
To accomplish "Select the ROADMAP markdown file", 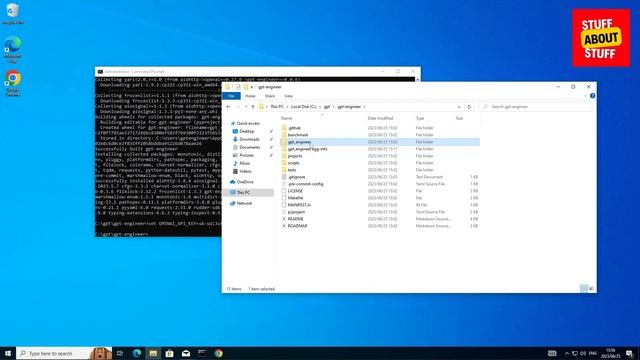I will pyautogui.click(x=297, y=226).
